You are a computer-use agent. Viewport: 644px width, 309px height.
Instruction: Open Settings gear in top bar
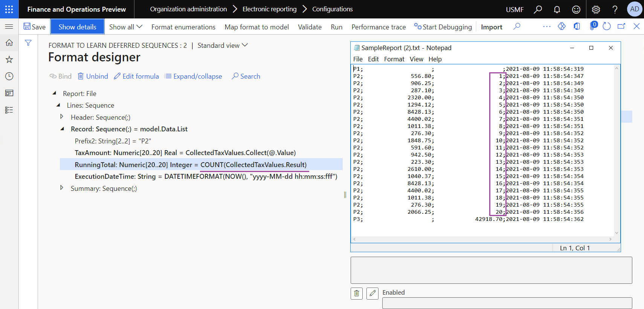(596, 9)
